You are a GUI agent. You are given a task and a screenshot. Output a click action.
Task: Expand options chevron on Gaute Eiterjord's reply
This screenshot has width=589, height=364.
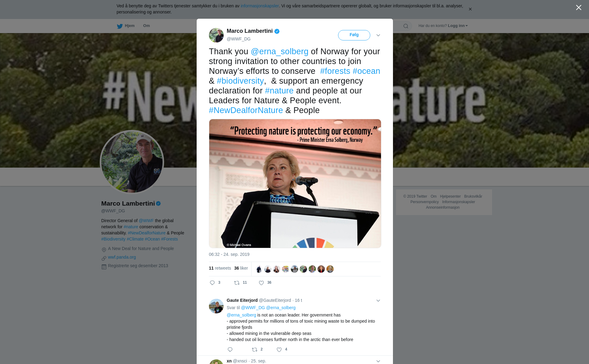click(x=378, y=301)
